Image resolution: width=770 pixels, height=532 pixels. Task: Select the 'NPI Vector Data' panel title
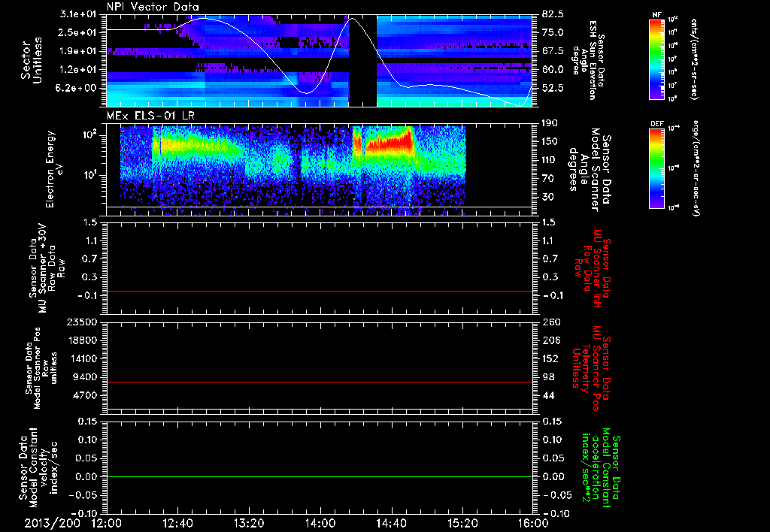click(153, 7)
